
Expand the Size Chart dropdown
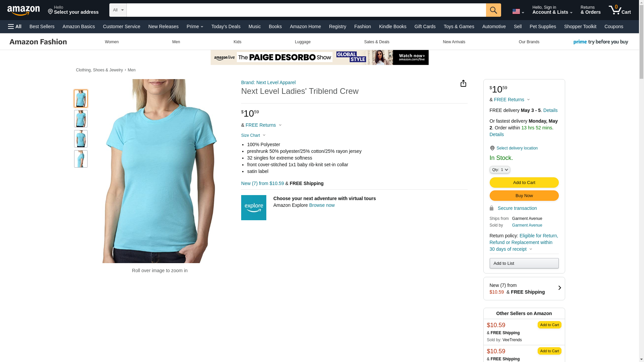[253, 135]
